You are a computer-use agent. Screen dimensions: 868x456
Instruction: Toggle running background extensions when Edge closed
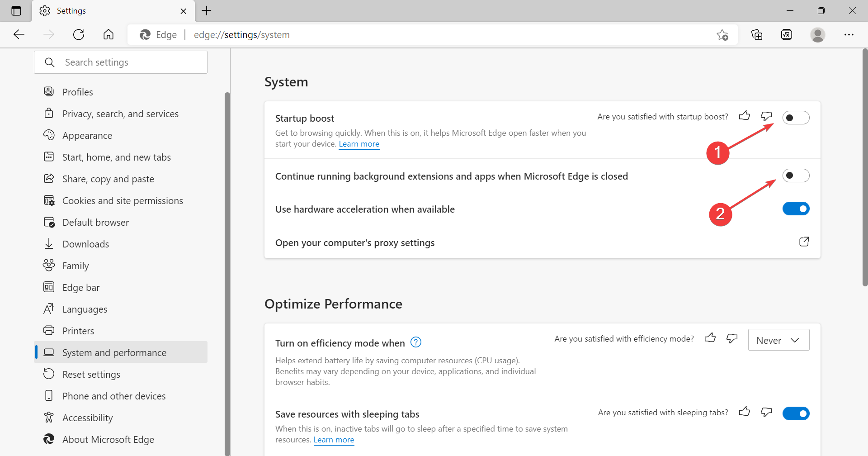796,175
